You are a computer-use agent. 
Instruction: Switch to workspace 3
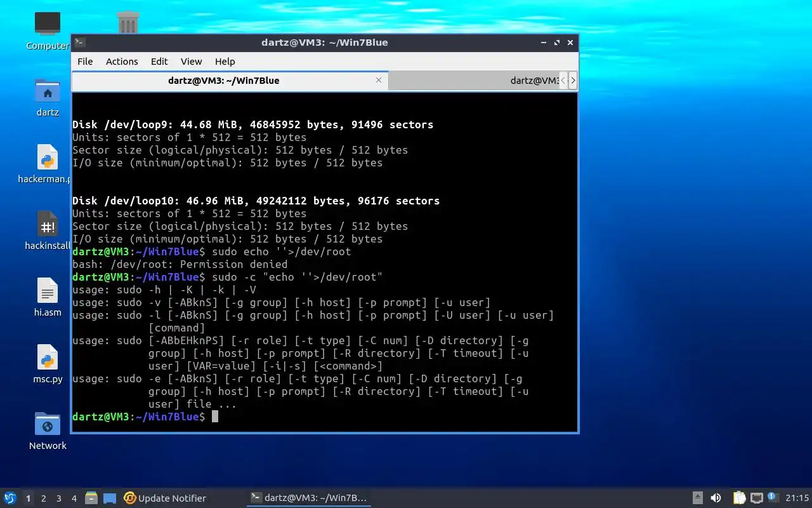click(x=58, y=498)
